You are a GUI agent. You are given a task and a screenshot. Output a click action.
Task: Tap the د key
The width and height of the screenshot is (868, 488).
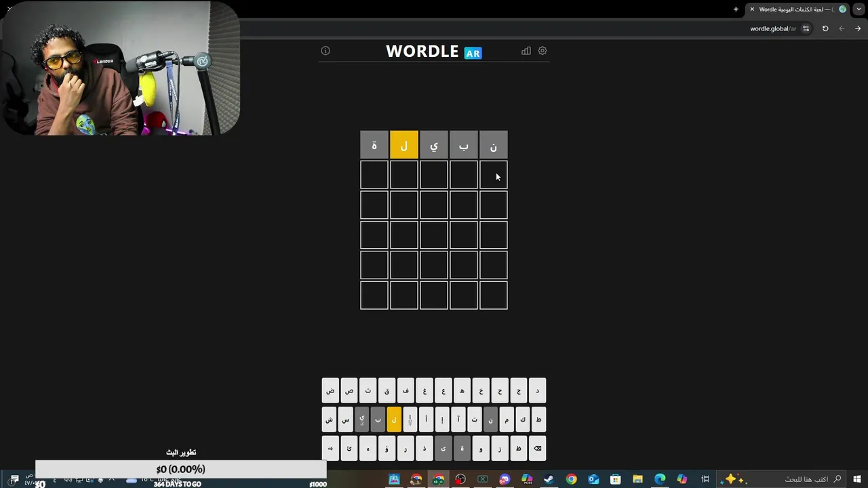(538, 391)
